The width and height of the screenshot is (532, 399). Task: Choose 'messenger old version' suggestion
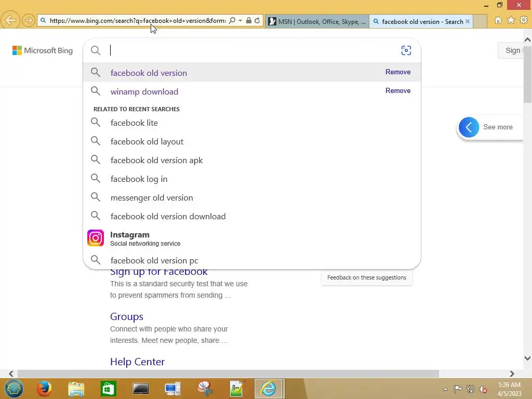[252, 197]
